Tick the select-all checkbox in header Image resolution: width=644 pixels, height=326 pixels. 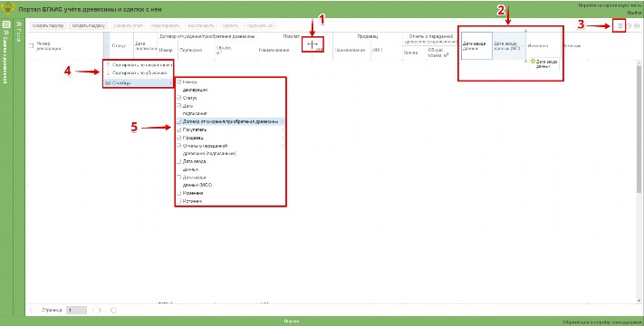31,45
